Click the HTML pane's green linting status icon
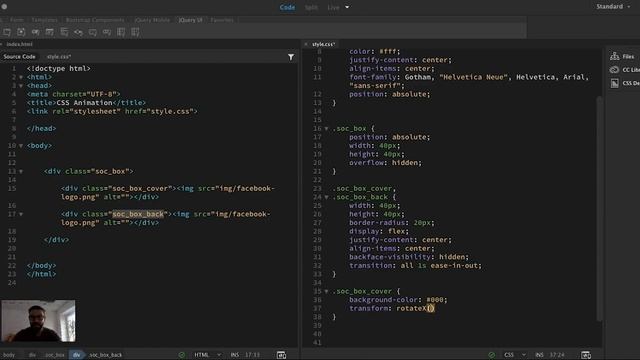 click(182, 355)
